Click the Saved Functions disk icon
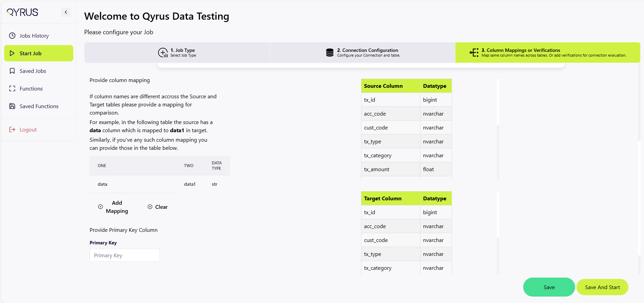 click(x=12, y=106)
